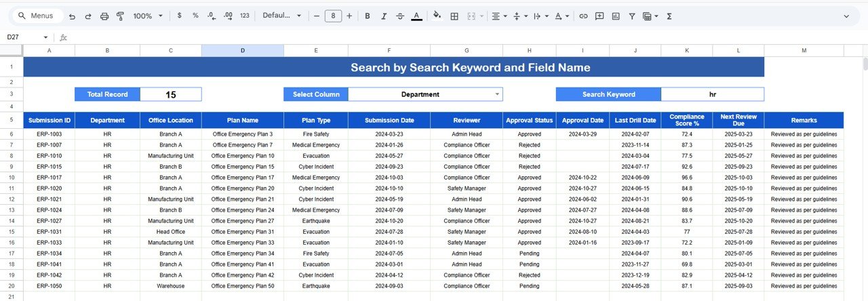Viewport: 868px width, 301px height.
Task: Toggle strikethrough formatting
Action: [x=400, y=16]
